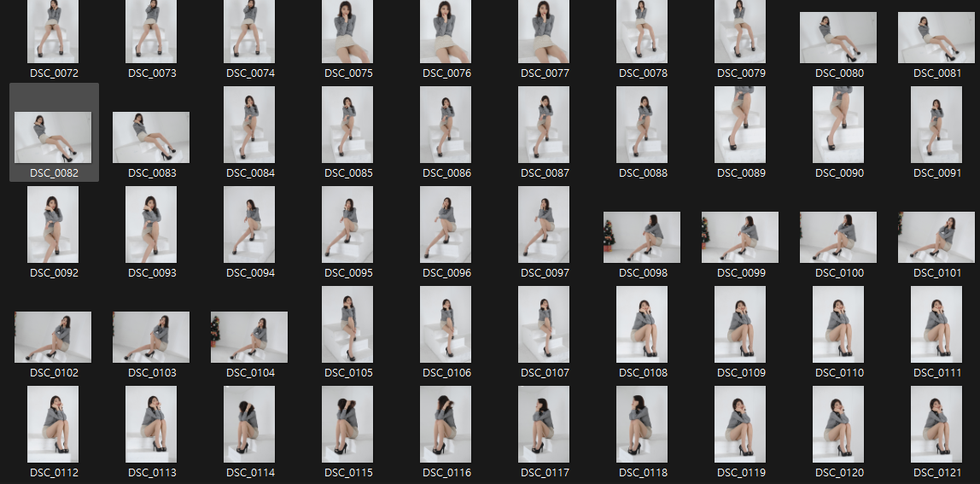
Task: Click the DSC_0077 photo thumbnail
Action: (x=544, y=32)
